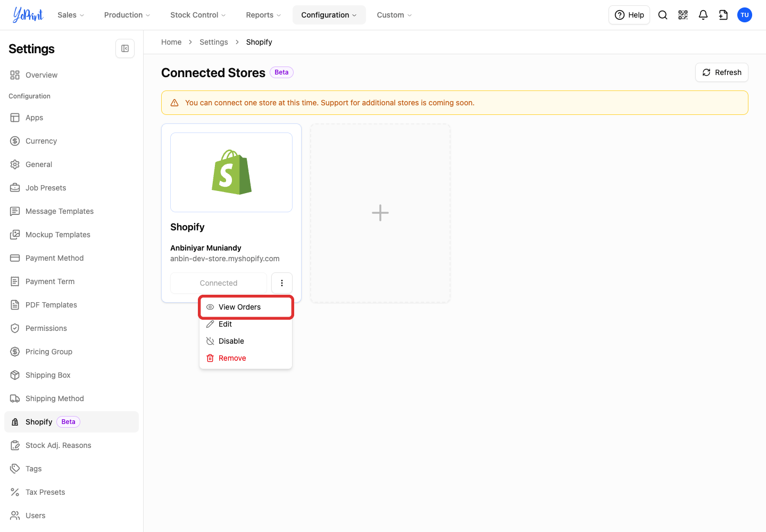Viewport: 766px width, 532px height.
Task: Click the YoPrint logo
Action: (x=28, y=15)
